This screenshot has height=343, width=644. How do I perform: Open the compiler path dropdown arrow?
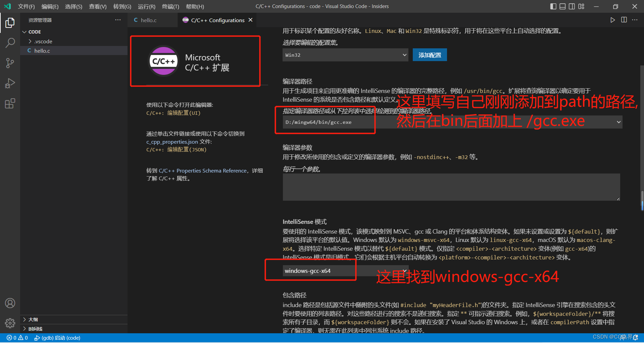pyautogui.click(x=618, y=122)
